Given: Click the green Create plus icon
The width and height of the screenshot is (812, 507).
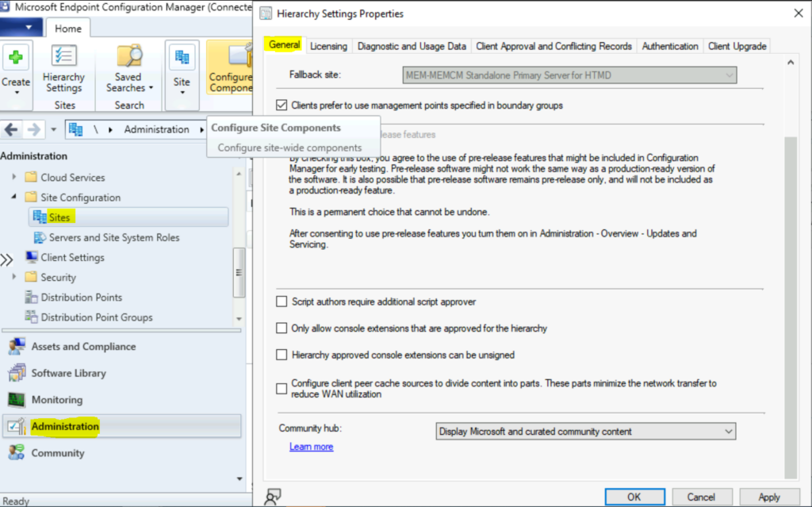Looking at the screenshot, I should pyautogui.click(x=16, y=57).
